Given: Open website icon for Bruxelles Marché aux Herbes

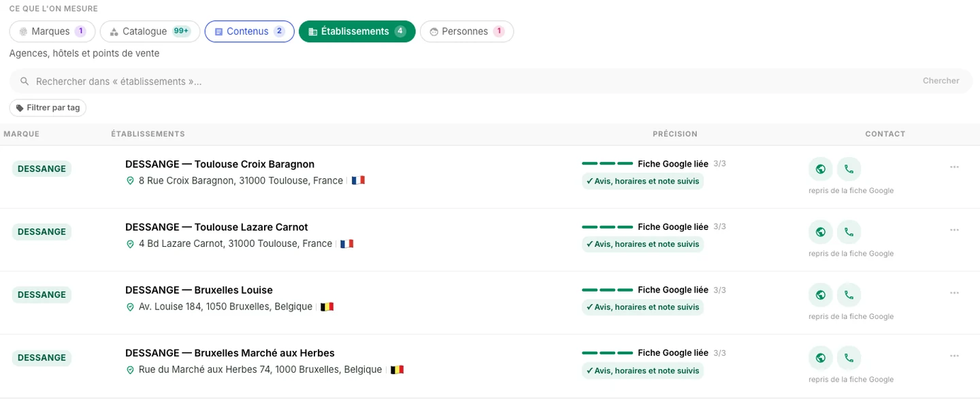Looking at the screenshot, I should click(821, 358).
